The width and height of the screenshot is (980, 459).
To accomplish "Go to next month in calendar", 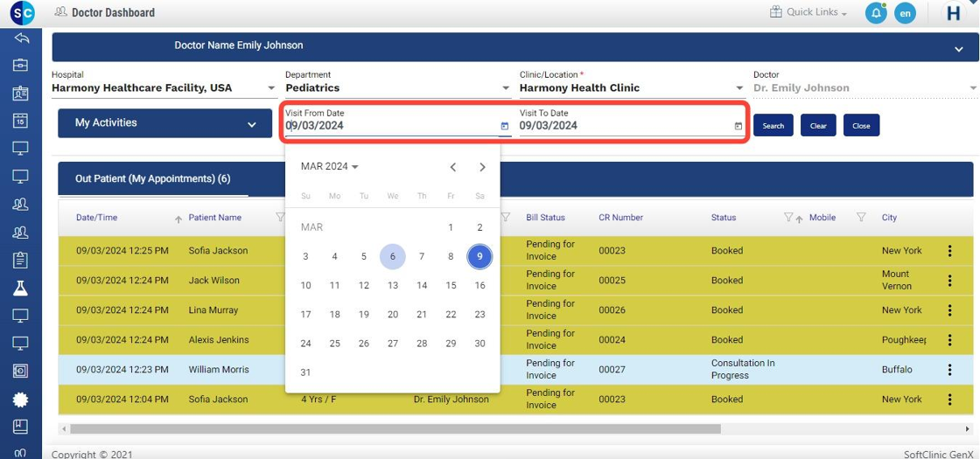I will [482, 167].
